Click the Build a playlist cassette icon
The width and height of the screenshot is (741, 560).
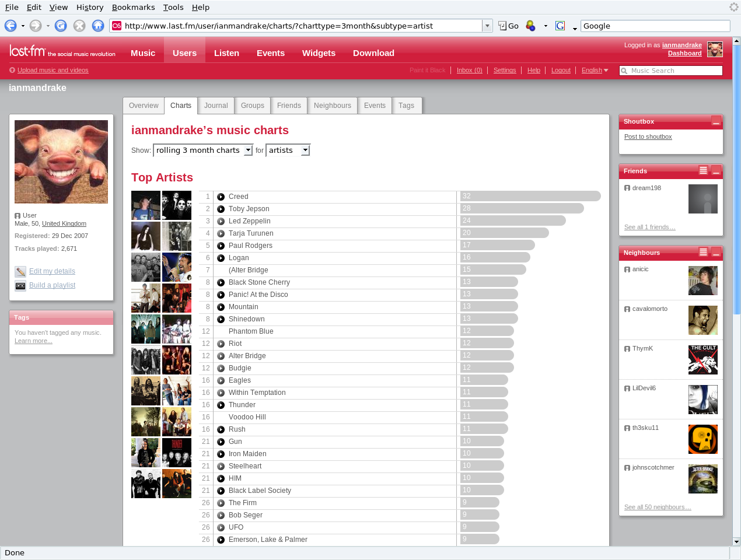[x=20, y=286]
